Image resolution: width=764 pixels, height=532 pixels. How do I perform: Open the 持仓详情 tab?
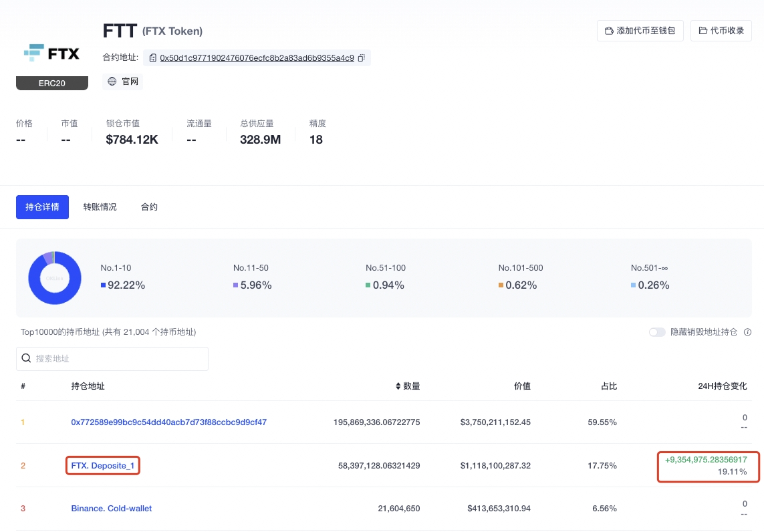click(x=42, y=207)
